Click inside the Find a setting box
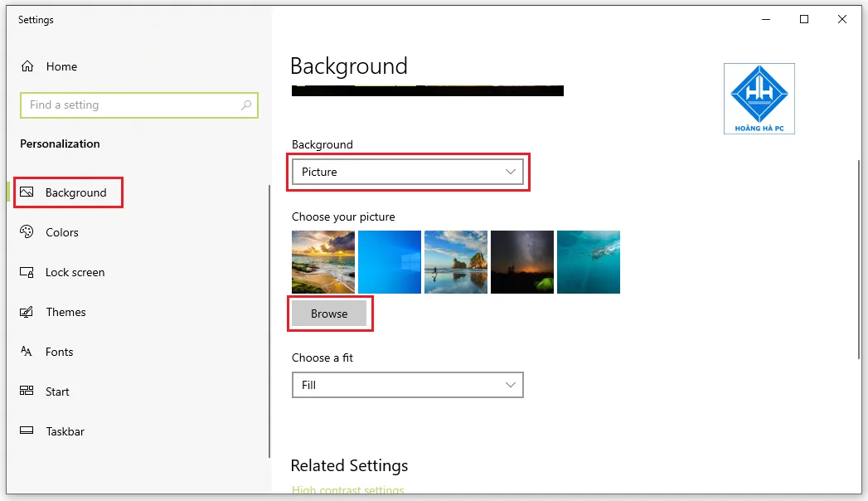868x501 pixels. (x=124, y=105)
